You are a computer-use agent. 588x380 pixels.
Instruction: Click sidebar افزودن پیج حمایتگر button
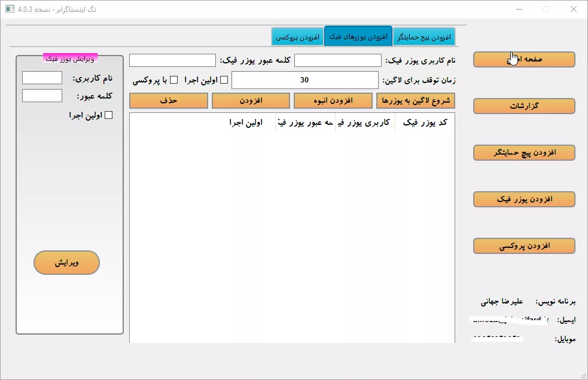point(524,152)
